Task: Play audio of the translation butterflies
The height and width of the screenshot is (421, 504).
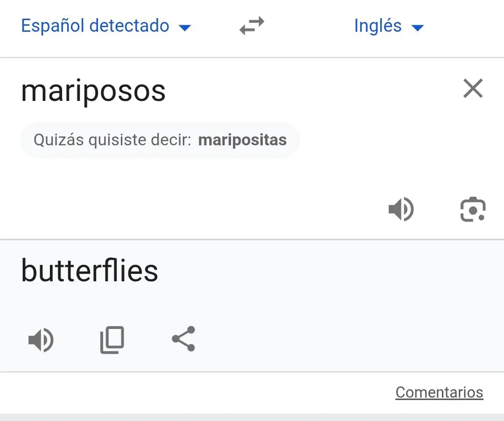Action: (41, 340)
